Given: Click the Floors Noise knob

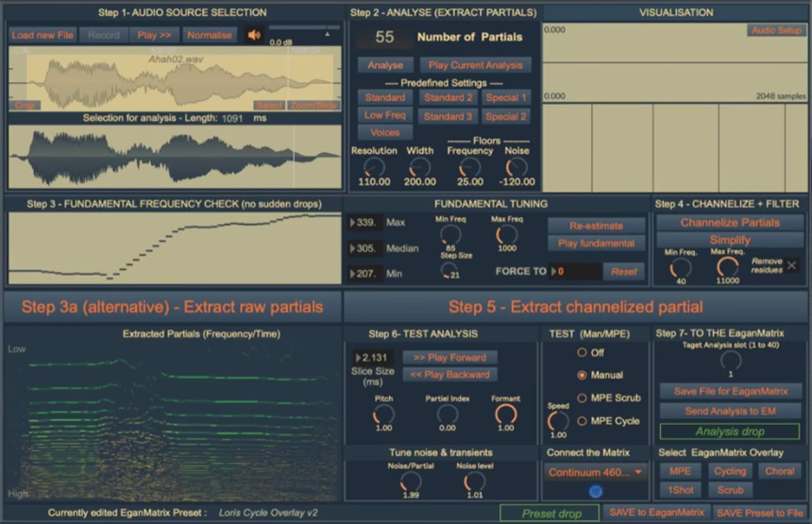Looking at the screenshot, I should pyautogui.click(x=516, y=167).
